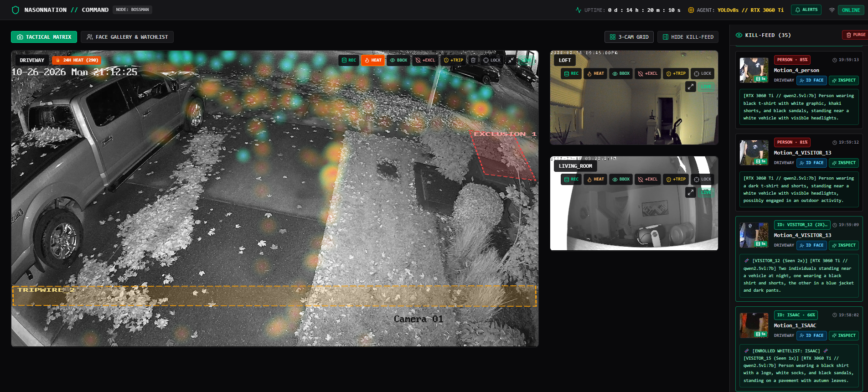Lock the Living Room camera target
The height and width of the screenshot is (392, 868).
(x=703, y=179)
